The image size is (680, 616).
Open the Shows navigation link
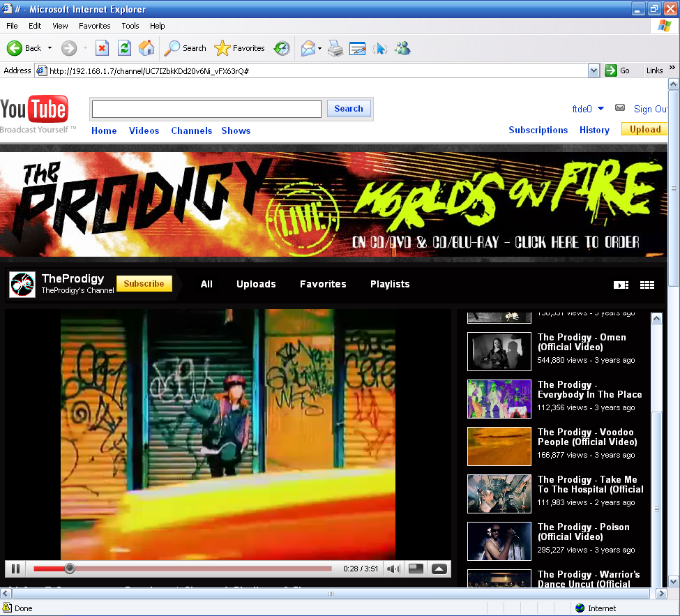coord(236,130)
